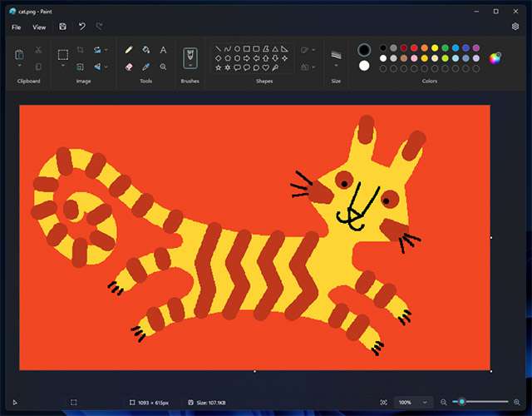Open the File menu
532x416 pixels.
17,27
